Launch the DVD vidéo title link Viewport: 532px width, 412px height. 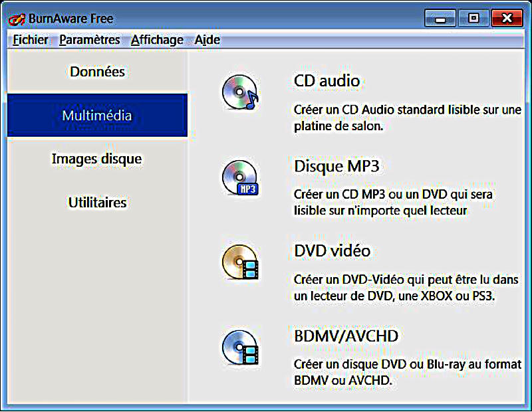point(332,251)
